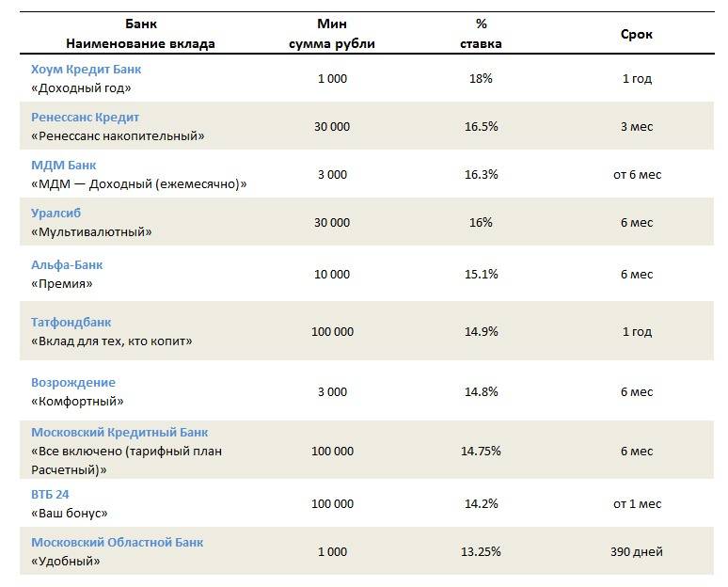Select the 13.25% rate cell
The width and height of the screenshot is (728, 587).
(481, 551)
